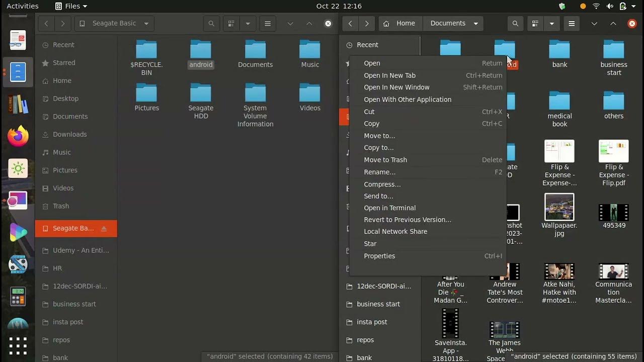Open view options dropdown in Seagate Basic window
This screenshot has height=362, width=644.
click(x=247, y=23)
